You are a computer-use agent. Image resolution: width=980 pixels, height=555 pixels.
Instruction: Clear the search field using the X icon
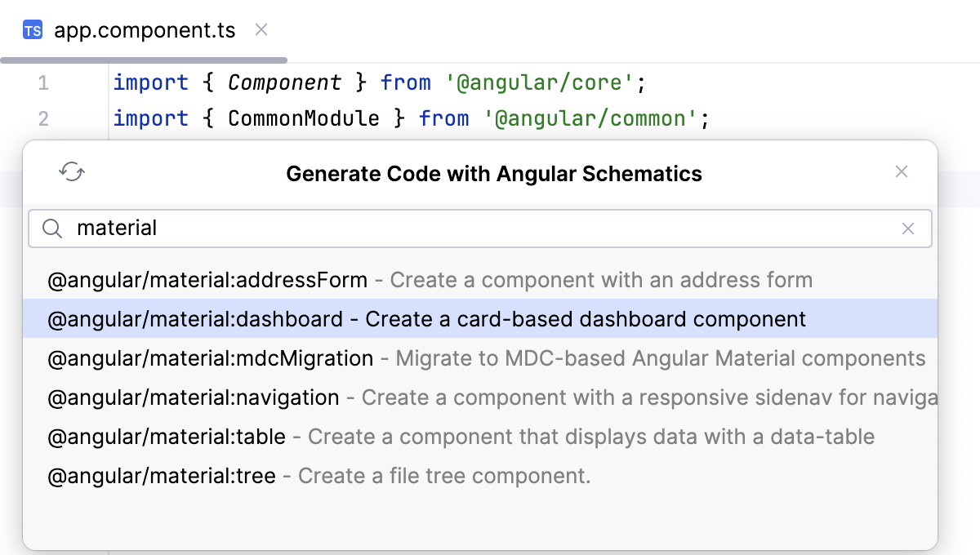pyautogui.click(x=908, y=229)
